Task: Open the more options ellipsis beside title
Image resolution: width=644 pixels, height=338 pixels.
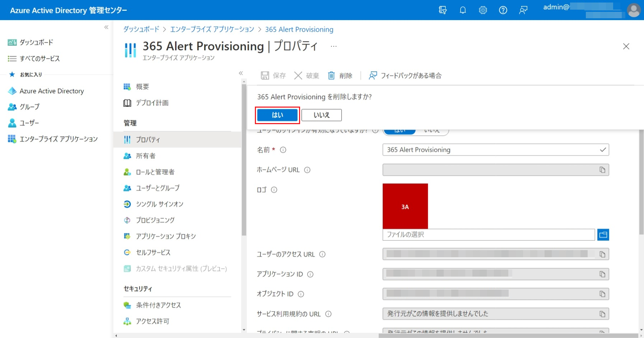Action: tap(333, 46)
